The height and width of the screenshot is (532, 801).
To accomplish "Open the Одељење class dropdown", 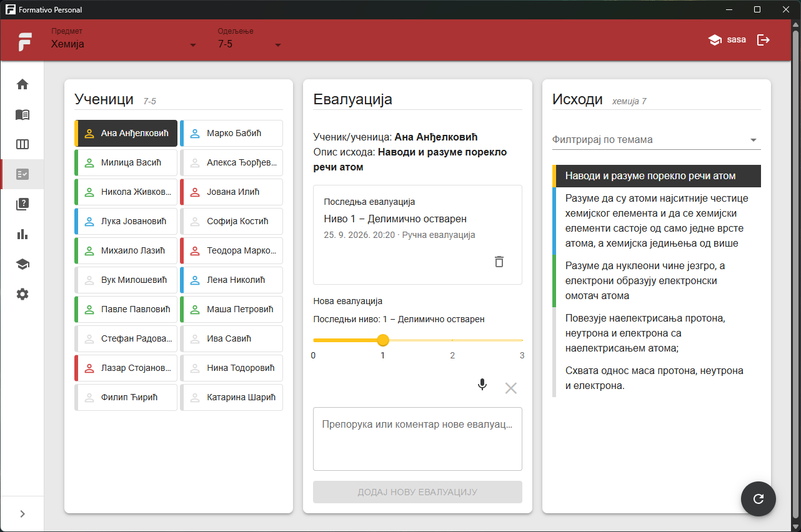I will pos(249,40).
